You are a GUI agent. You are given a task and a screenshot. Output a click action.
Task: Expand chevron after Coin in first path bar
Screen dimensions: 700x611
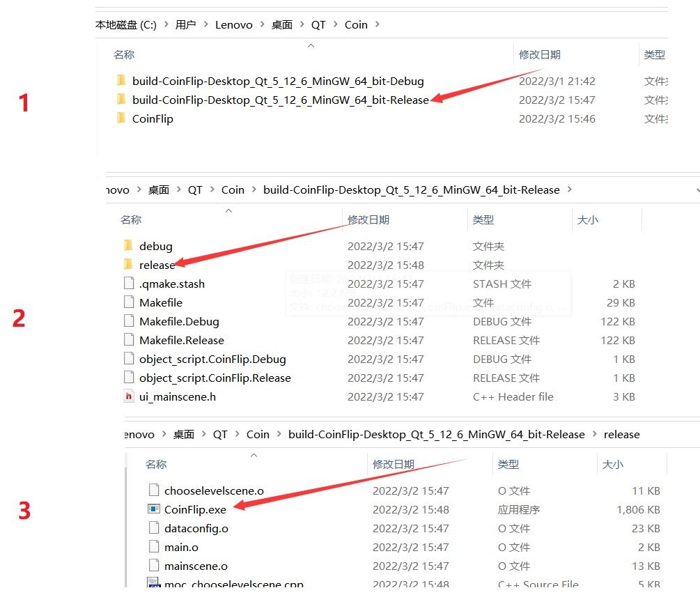click(378, 24)
